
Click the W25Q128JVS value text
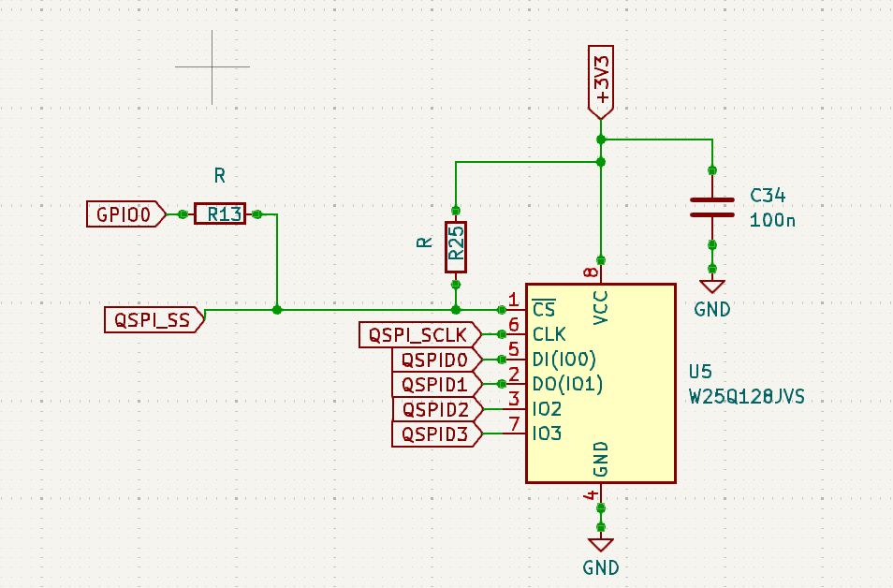746,397
